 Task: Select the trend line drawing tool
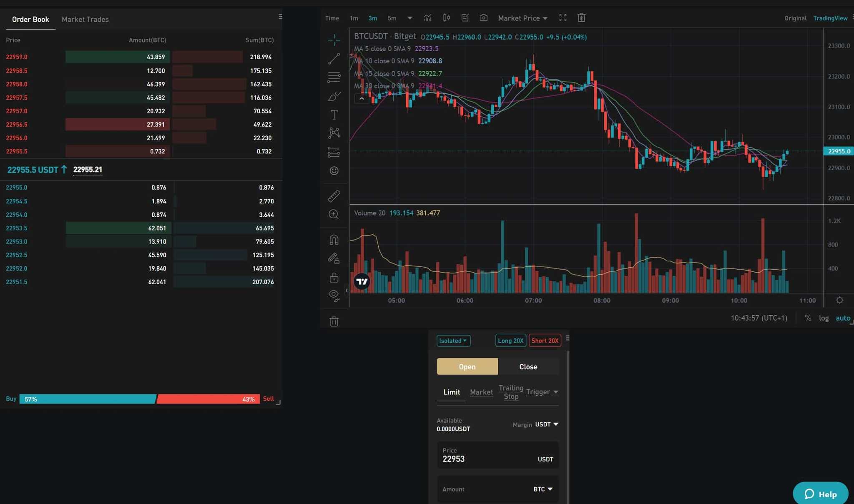click(334, 58)
